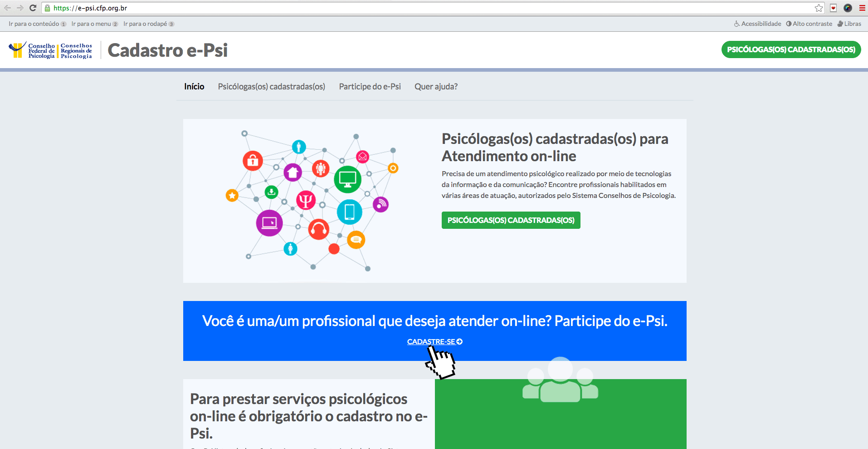Click the purple wifi signal bubble icon

tap(380, 204)
